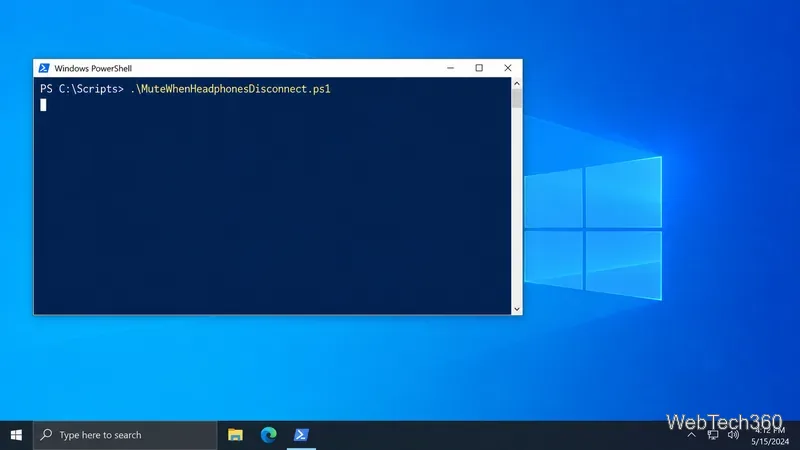Click the MuteWhenHeadphonesDisconnect.ps1 command text

pos(231,89)
